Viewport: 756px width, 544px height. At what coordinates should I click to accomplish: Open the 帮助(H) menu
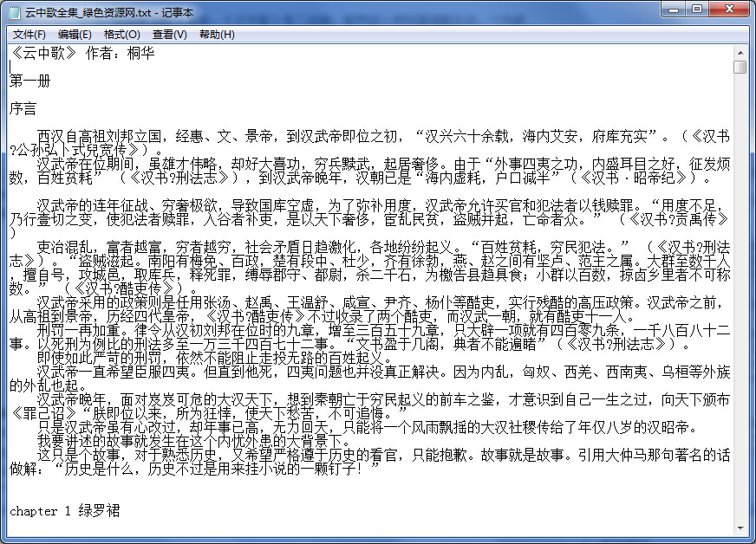[217, 35]
